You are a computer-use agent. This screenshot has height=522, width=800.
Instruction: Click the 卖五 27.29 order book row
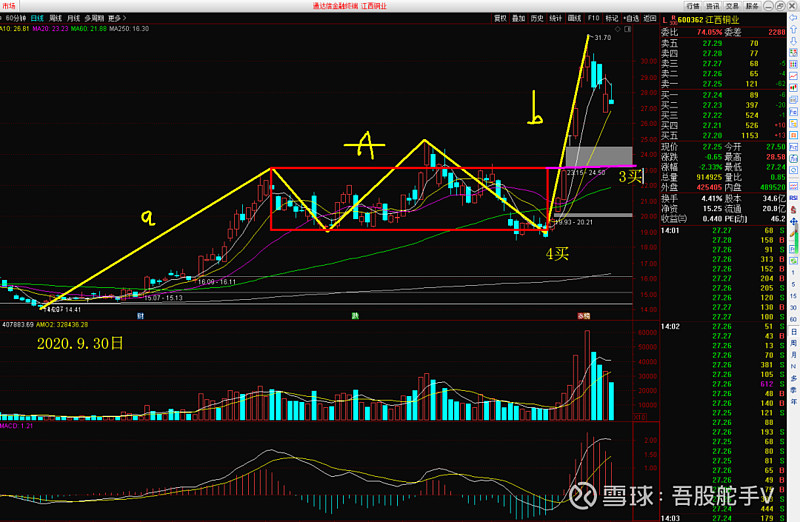pos(723,43)
